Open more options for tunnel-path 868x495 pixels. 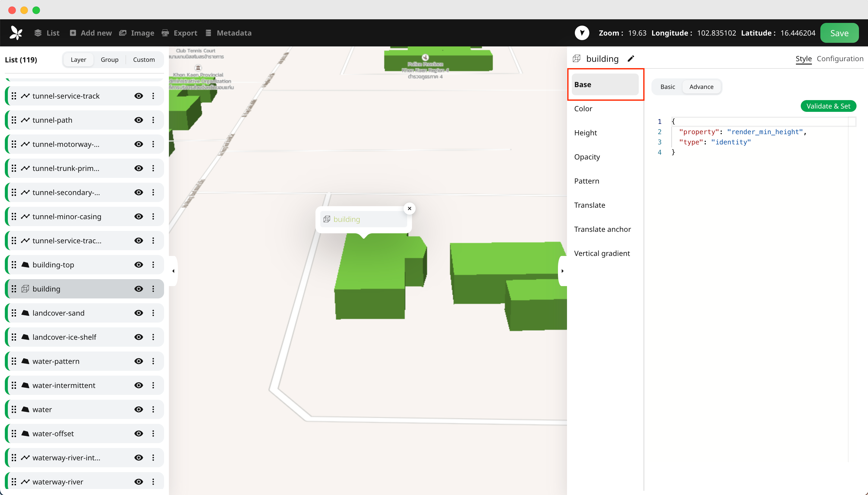click(x=154, y=120)
